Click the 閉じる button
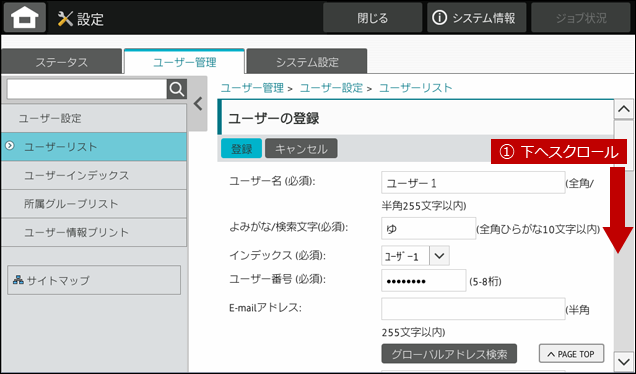 click(x=372, y=18)
